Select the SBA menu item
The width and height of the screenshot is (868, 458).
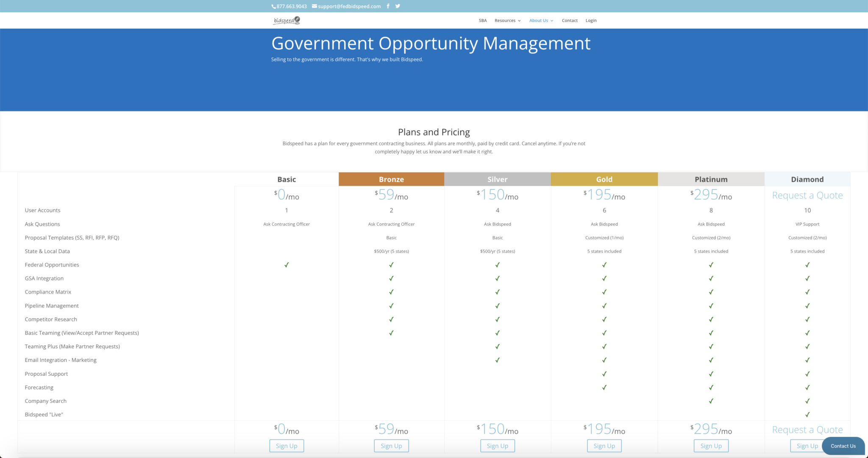[482, 20]
